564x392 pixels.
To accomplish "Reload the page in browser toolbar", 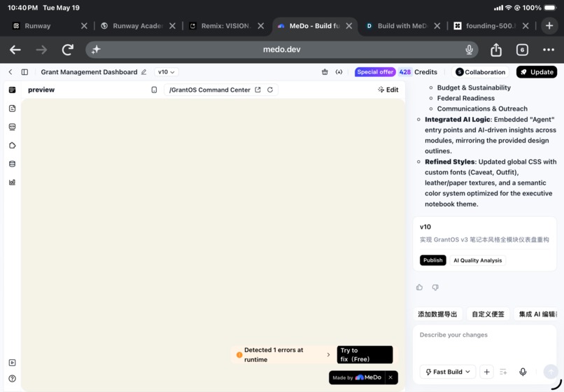I will coord(68,50).
